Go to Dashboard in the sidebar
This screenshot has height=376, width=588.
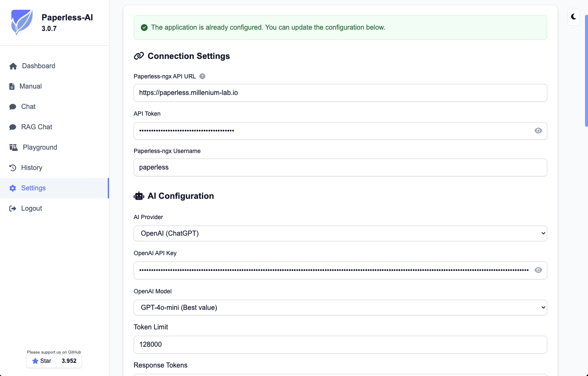click(x=54, y=66)
